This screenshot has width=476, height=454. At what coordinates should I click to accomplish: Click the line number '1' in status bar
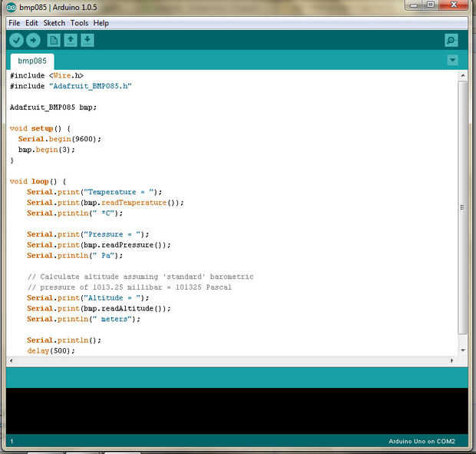click(12, 441)
